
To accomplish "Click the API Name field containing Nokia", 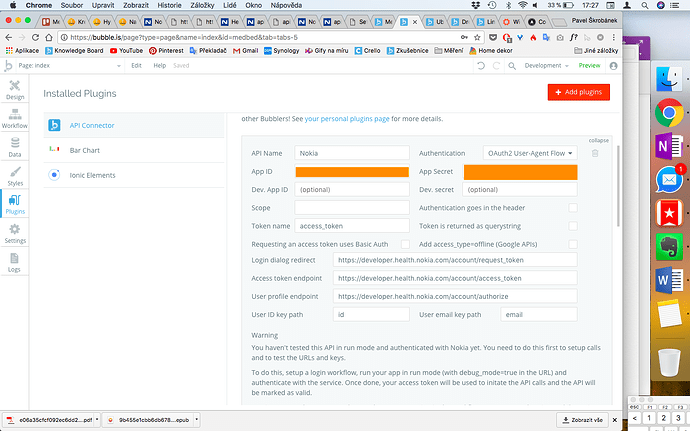I will [x=352, y=153].
